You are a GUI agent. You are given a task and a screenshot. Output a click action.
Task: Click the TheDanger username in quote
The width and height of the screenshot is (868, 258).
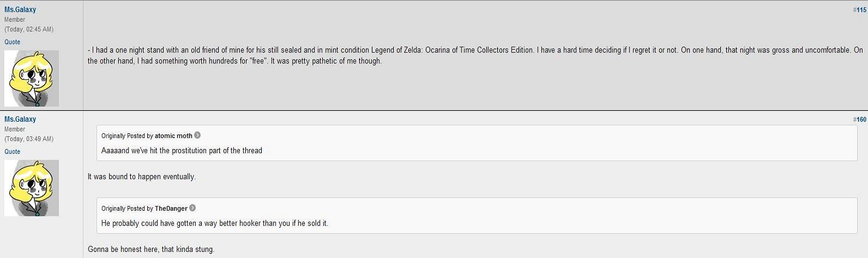(171, 208)
